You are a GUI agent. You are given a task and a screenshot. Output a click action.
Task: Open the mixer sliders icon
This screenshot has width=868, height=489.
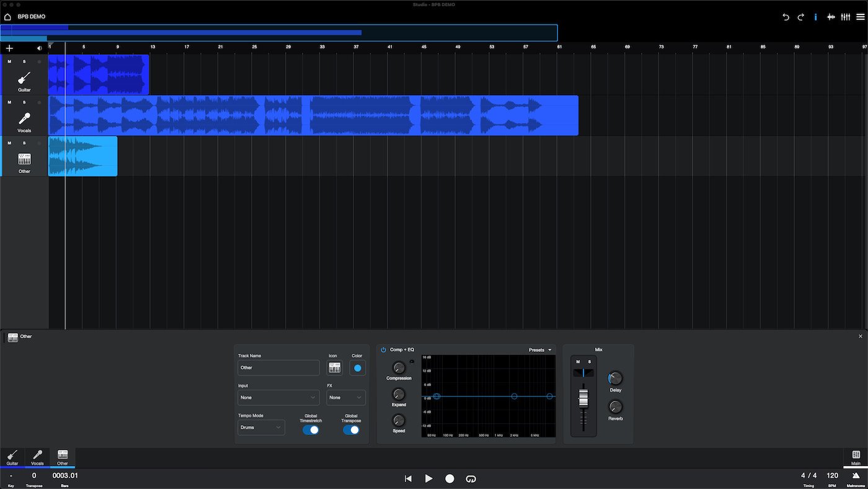846,17
